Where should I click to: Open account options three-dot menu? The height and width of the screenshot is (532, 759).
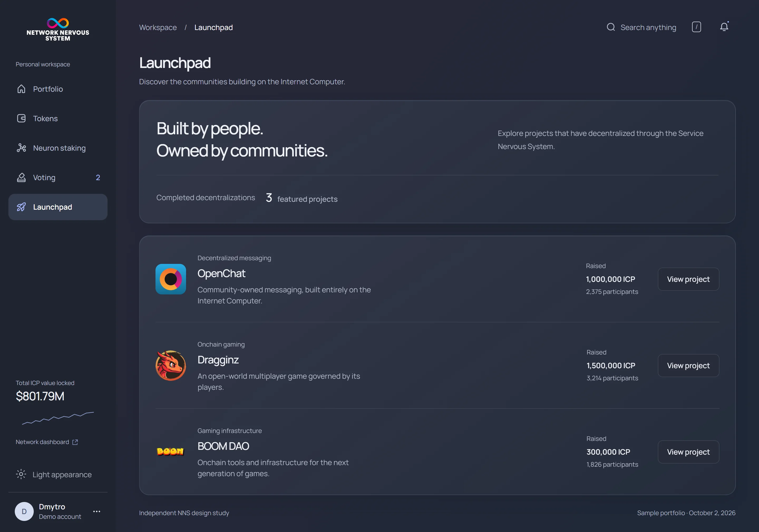(x=96, y=511)
